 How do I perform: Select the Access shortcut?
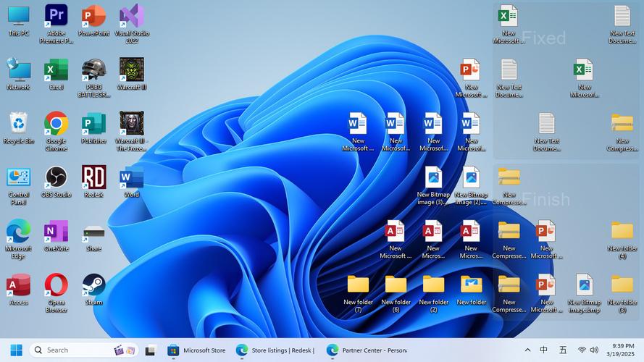pyautogui.click(x=19, y=290)
